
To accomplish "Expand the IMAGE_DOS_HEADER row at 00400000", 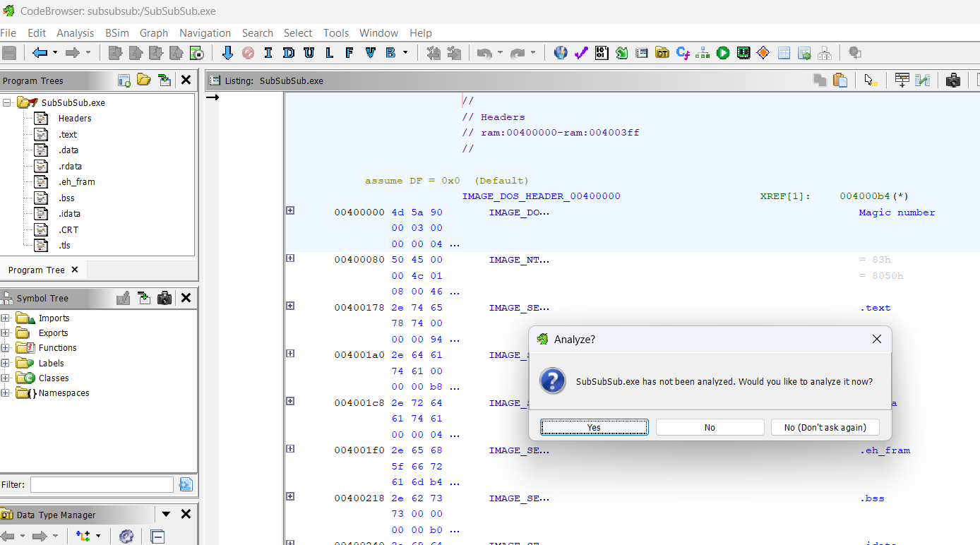I will tap(290, 210).
